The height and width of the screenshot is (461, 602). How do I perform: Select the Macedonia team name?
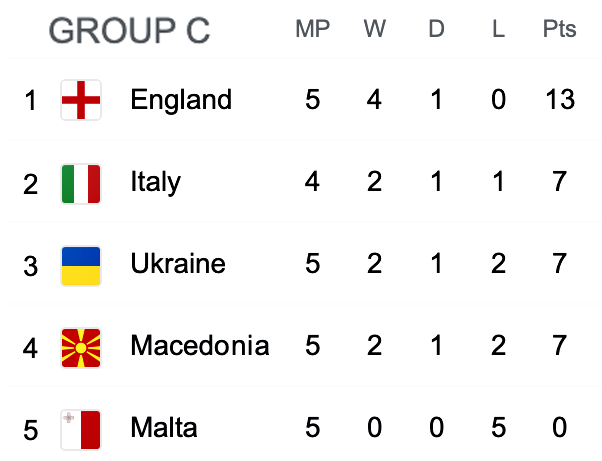tap(200, 346)
